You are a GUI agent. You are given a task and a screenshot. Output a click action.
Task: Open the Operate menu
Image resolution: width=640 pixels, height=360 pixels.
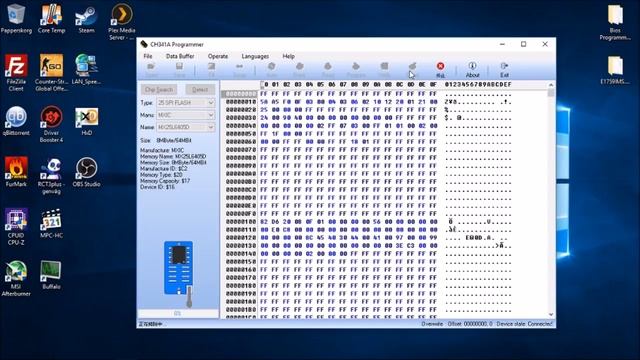pyautogui.click(x=218, y=56)
